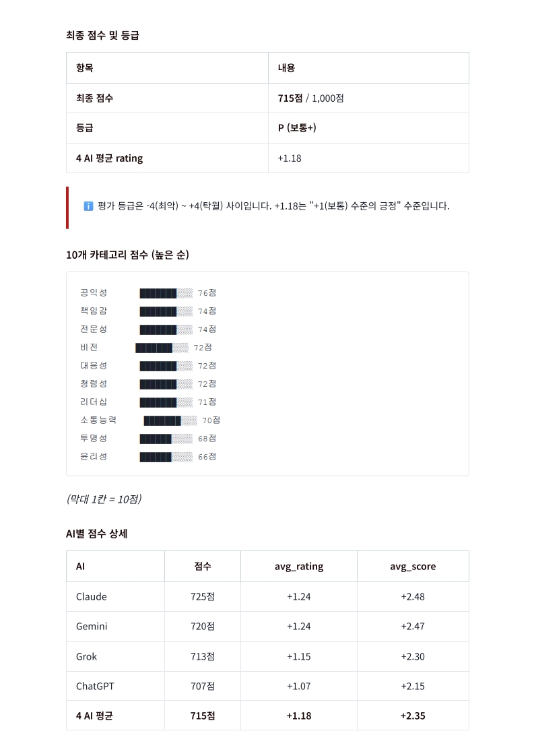Click the 10개 카테고리 점수 heading
This screenshot has height=756, width=534.
pos(127,255)
